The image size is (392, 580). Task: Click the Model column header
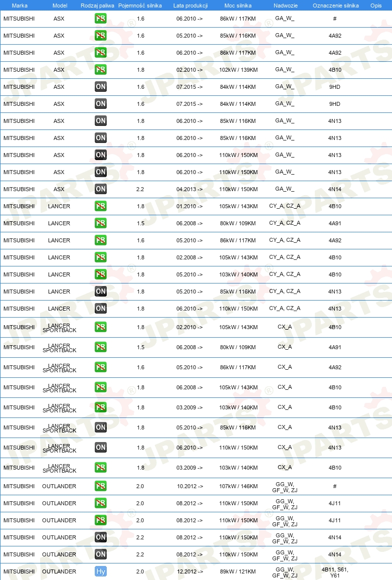(60, 6)
